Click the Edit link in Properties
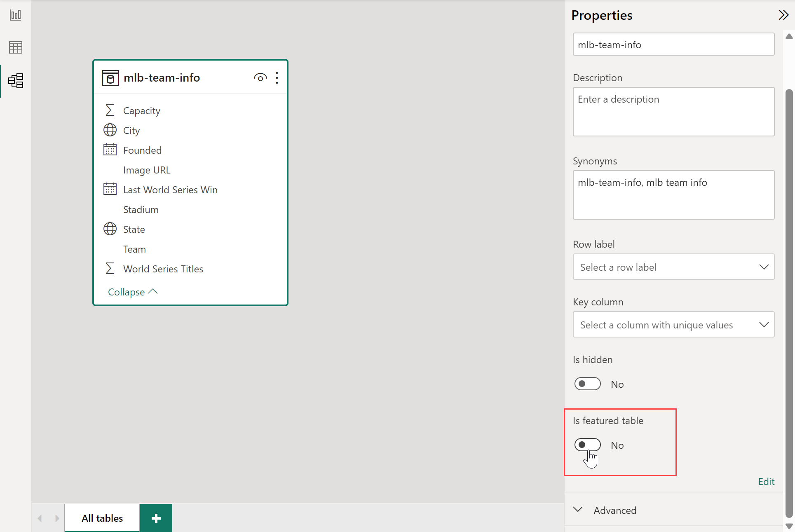 point(766,481)
